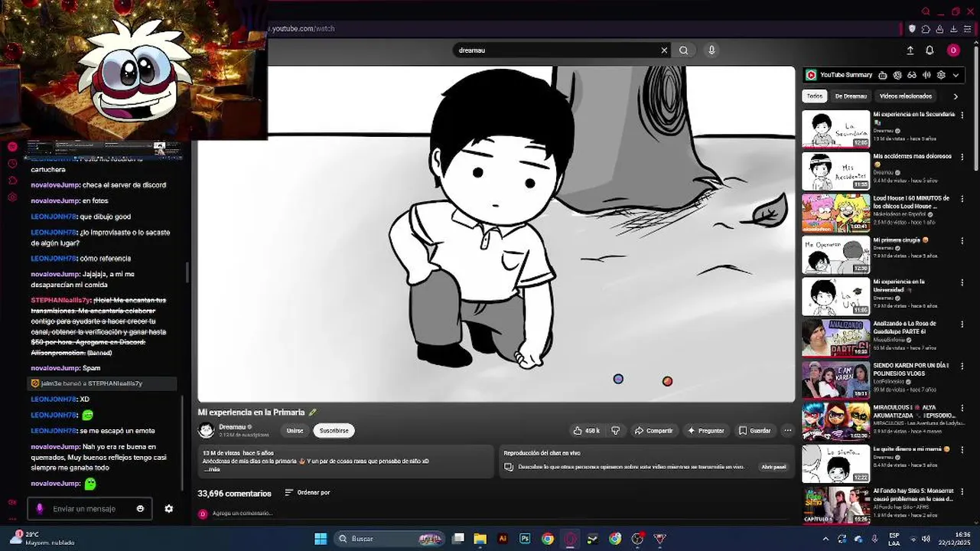Open options for Le quite dinero a mi mamá
Image resolution: width=980 pixels, height=551 pixels.
pos(962,449)
